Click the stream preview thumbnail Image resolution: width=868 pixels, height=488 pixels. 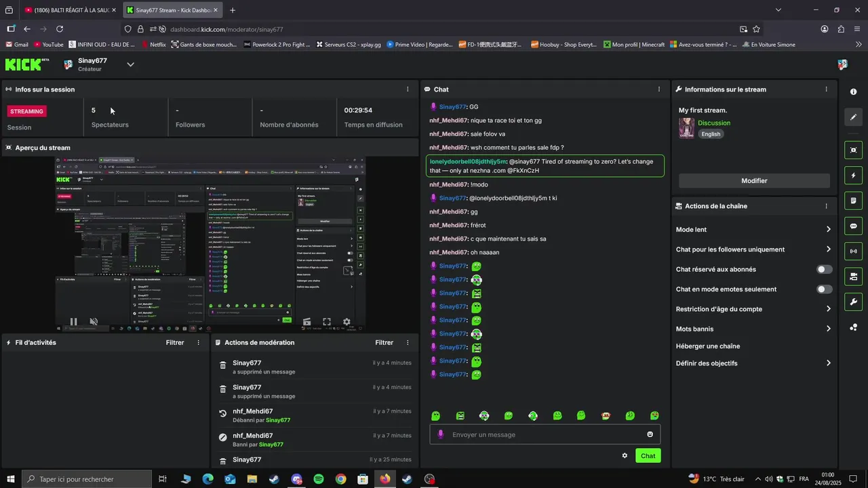click(x=210, y=245)
